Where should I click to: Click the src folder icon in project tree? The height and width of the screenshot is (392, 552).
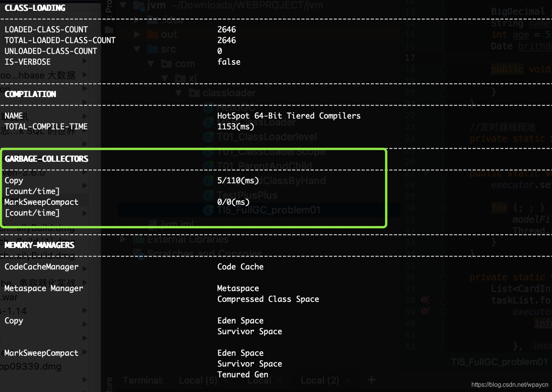pyautogui.click(x=153, y=49)
